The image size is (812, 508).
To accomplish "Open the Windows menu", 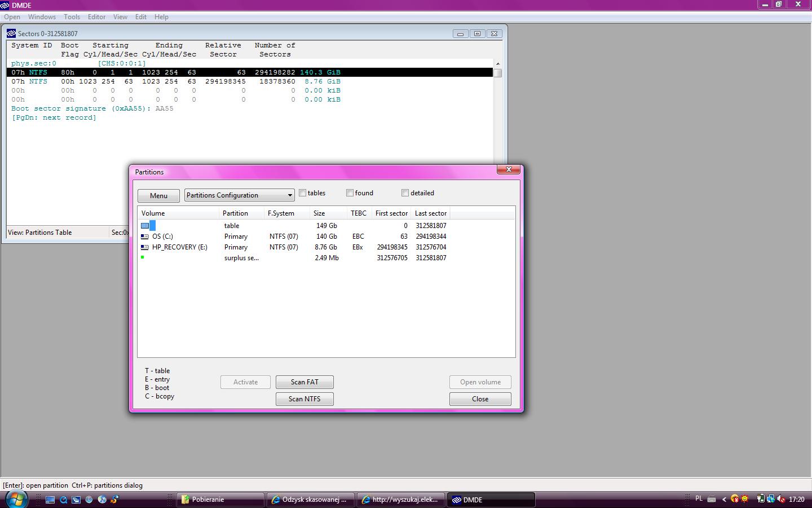I will [x=42, y=17].
